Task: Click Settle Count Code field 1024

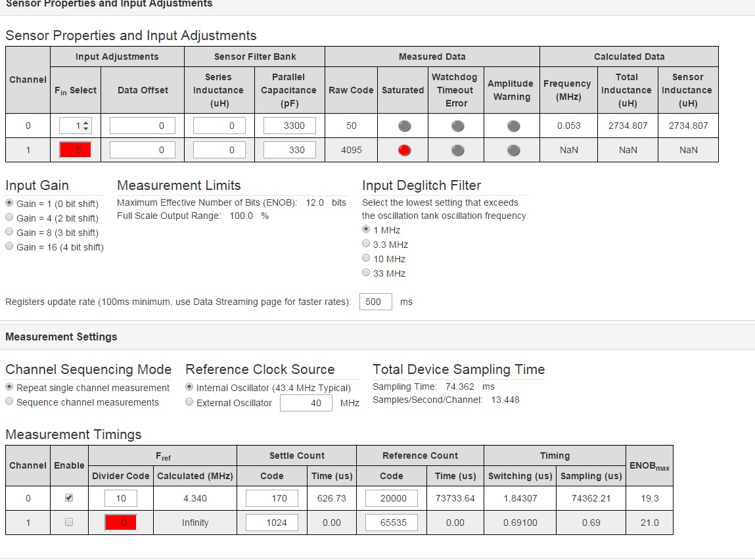Action: (272, 523)
